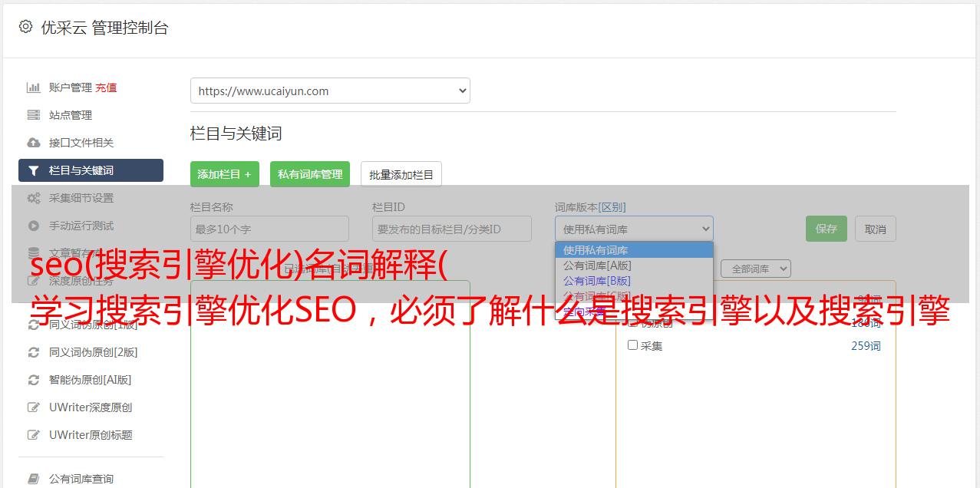Viewport: 980px width, 488px height.
Task: Click the play icon for 手动运行测试
Action: (x=33, y=226)
